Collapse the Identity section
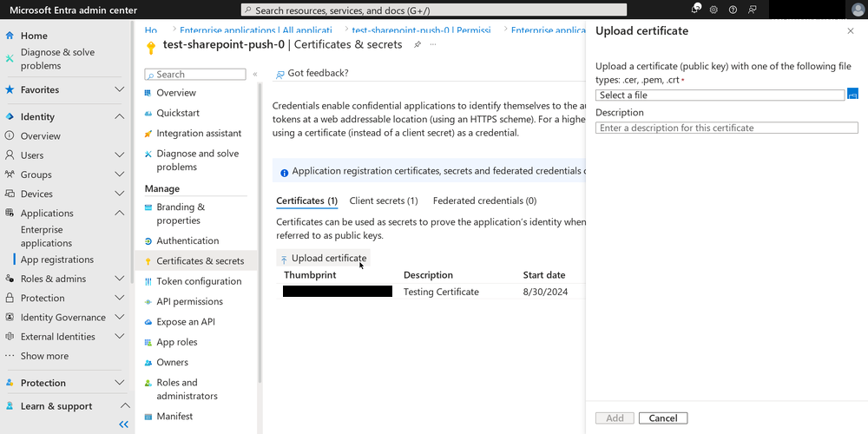 click(119, 117)
